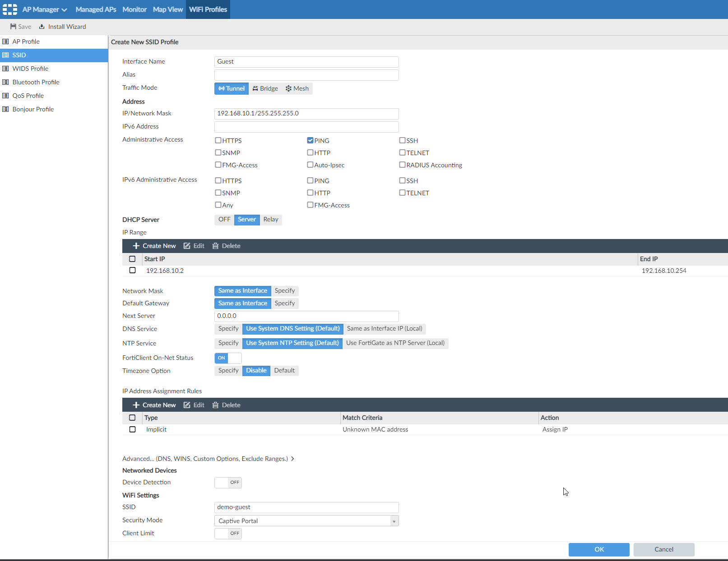
Task: Select Bridge traffic mode icon
Action: pyautogui.click(x=255, y=88)
